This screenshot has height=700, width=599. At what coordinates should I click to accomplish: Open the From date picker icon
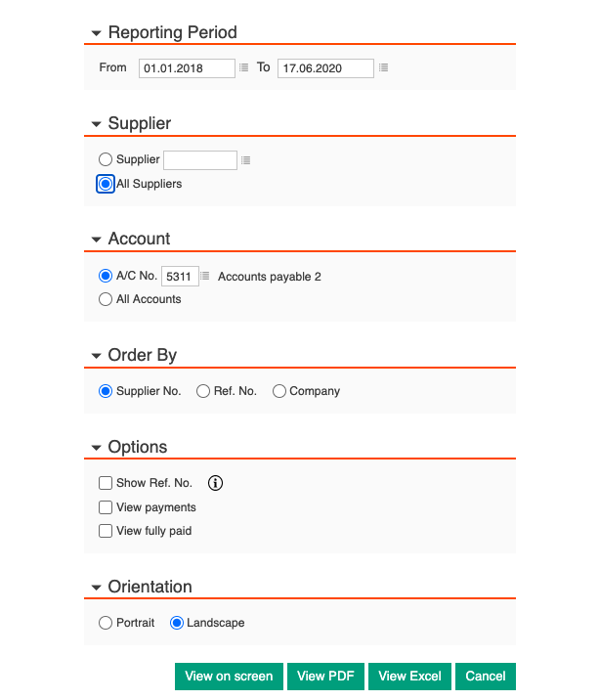[244, 68]
